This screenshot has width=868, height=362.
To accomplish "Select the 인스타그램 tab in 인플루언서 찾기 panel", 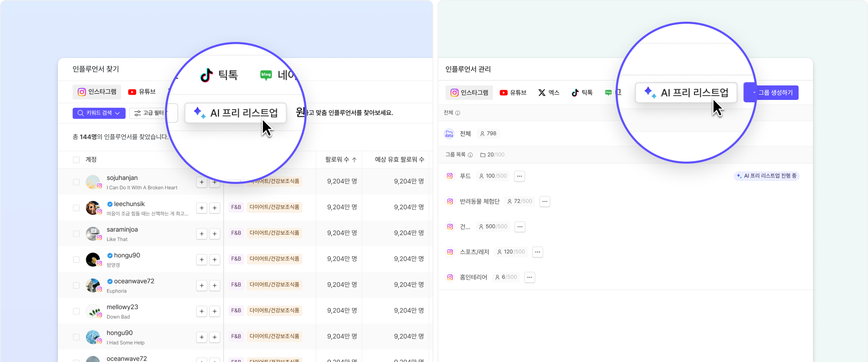I will tap(97, 92).
